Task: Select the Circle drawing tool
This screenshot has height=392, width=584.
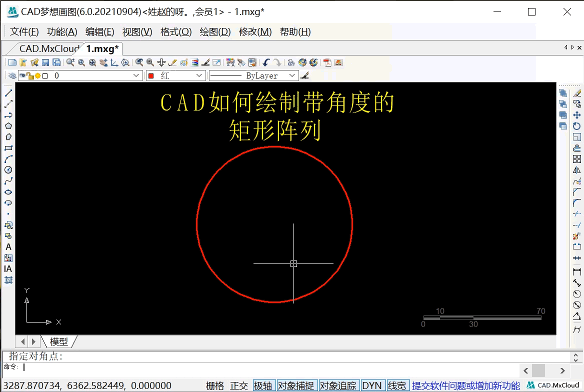Action: (8, 169)
